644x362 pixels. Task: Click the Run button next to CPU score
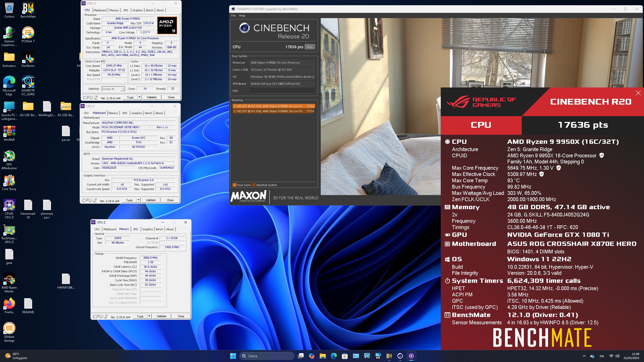310,47
